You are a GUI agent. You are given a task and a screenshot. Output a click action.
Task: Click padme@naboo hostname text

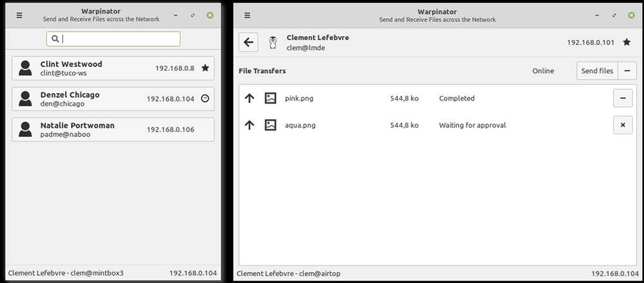click(65, 134)
